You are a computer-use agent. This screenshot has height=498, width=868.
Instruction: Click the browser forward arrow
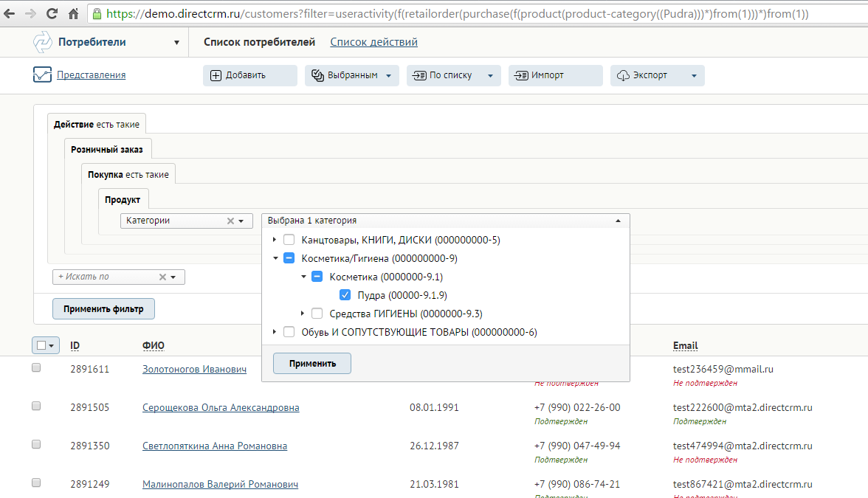30,14
